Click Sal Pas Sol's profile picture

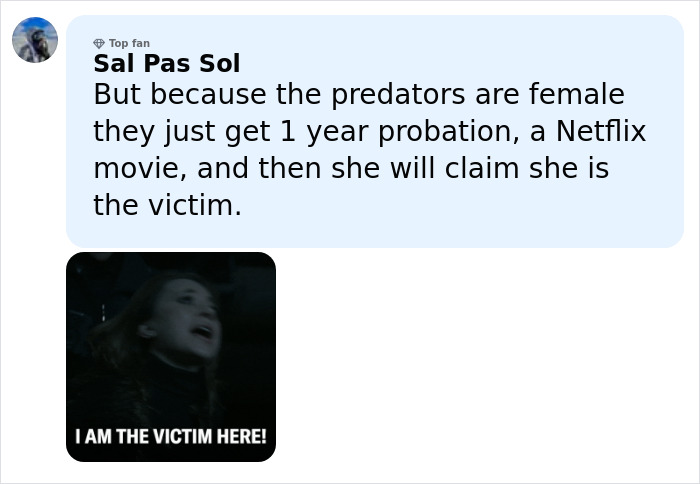[35, 40]
